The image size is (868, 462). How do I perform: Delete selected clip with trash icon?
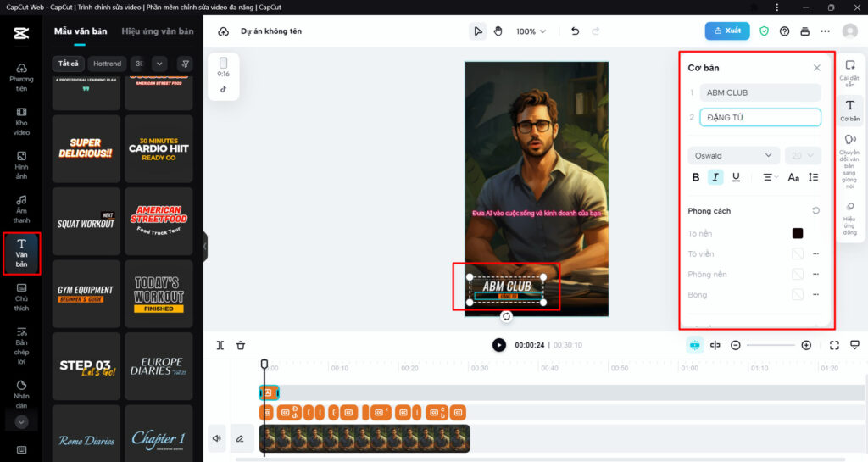[x=241, y=345]
